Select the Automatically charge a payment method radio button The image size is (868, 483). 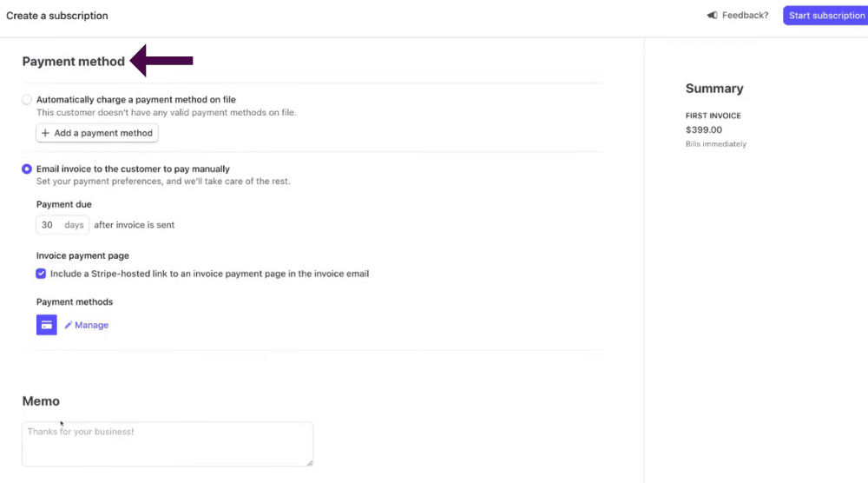[x=27, y=100]
